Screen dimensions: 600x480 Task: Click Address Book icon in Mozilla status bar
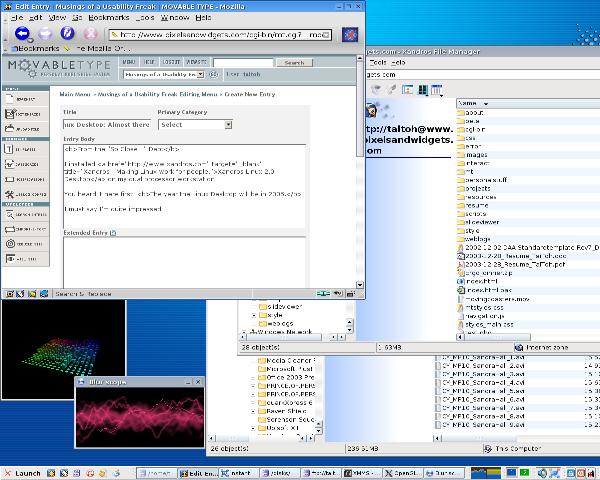(x=44, y=294)
